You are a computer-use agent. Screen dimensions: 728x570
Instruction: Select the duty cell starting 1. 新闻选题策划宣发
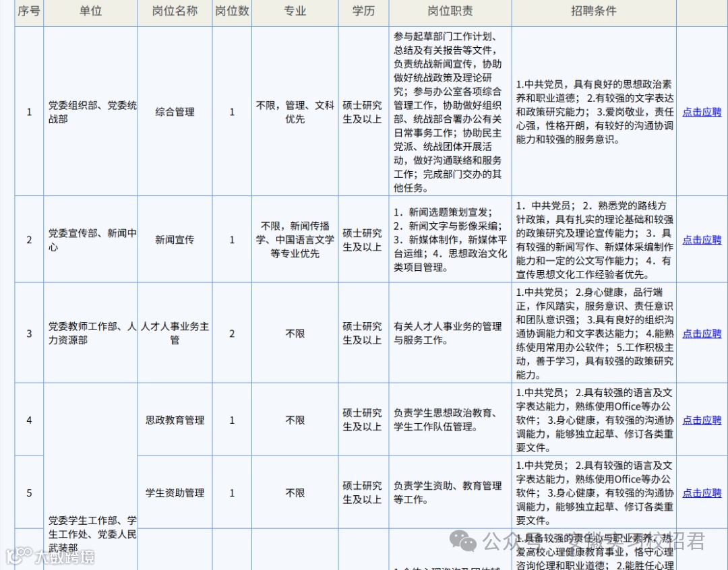click(x=450, y=240)
